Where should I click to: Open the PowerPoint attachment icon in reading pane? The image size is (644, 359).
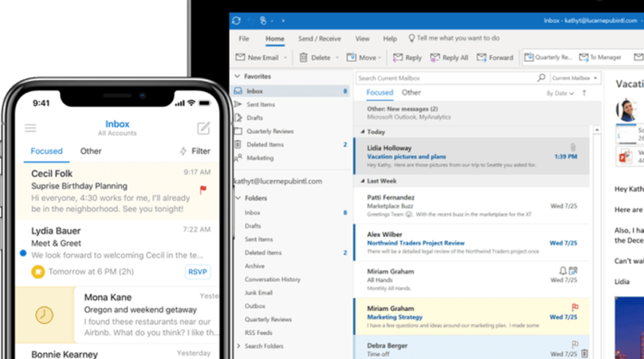[625, 157]
